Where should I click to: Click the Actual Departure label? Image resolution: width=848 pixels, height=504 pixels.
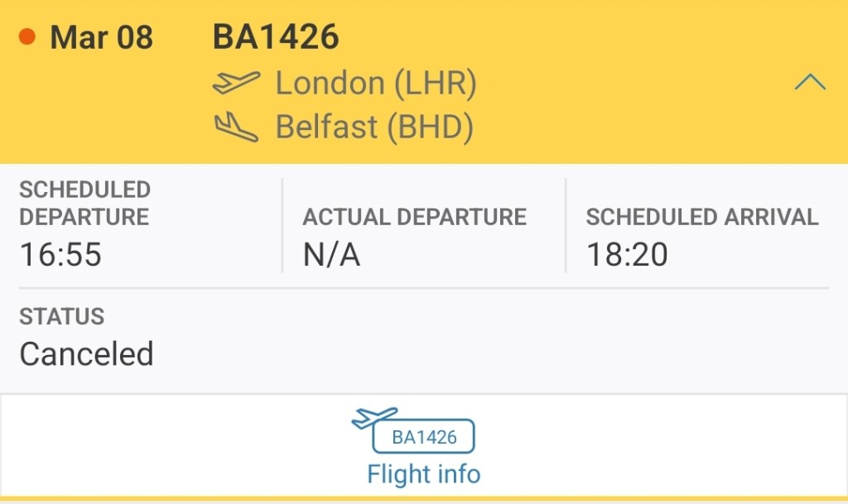414,217
